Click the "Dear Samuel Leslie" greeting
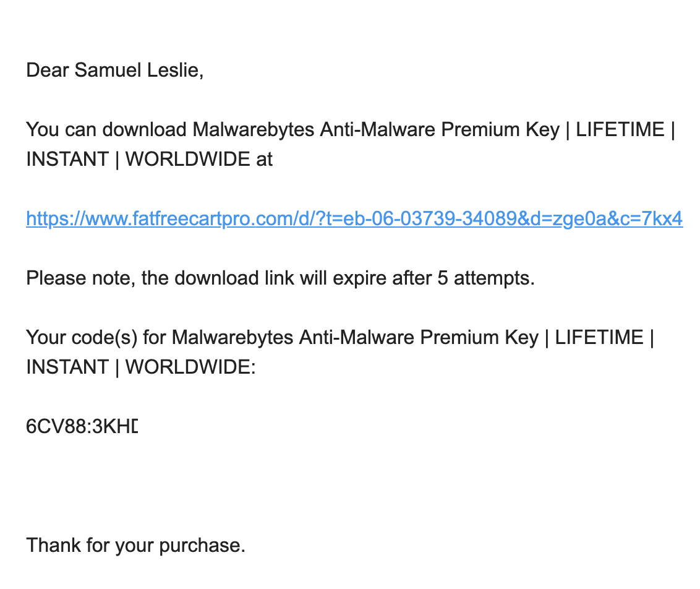 (x=114, y=71)
